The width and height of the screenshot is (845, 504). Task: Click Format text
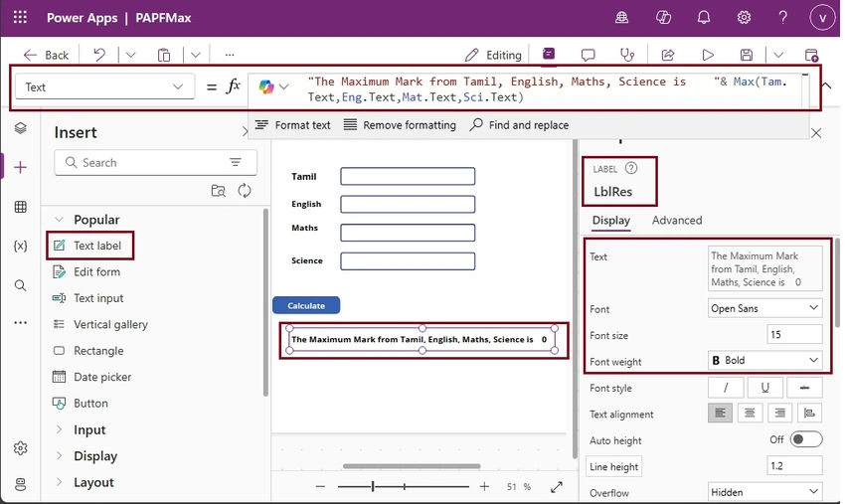click(x=292, y=125)
